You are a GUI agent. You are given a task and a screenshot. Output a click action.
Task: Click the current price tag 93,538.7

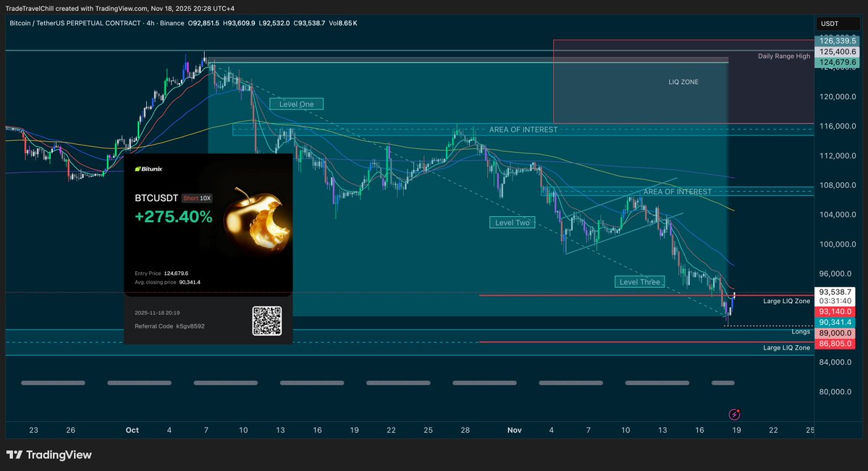pos(835,292)
